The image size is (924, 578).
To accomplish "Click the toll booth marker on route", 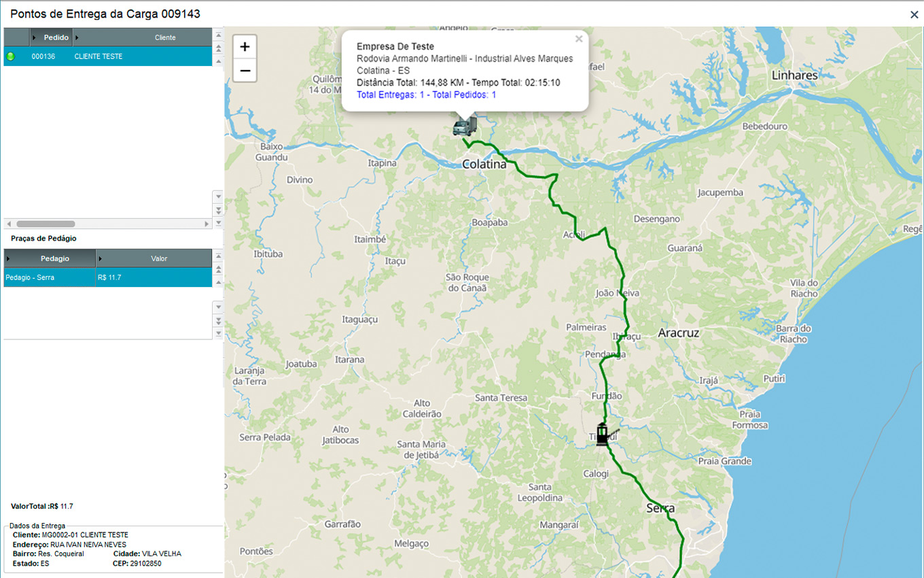I will point(602,434).
